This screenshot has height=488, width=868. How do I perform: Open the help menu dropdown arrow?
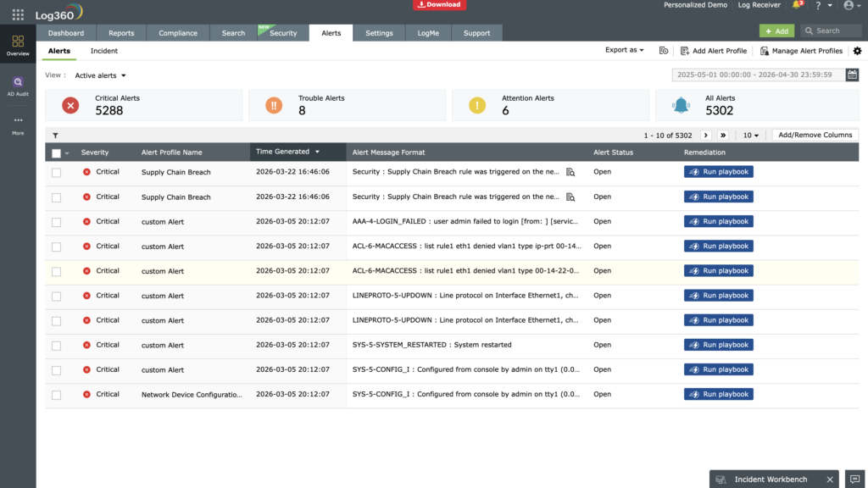click(x=830, y=6)
